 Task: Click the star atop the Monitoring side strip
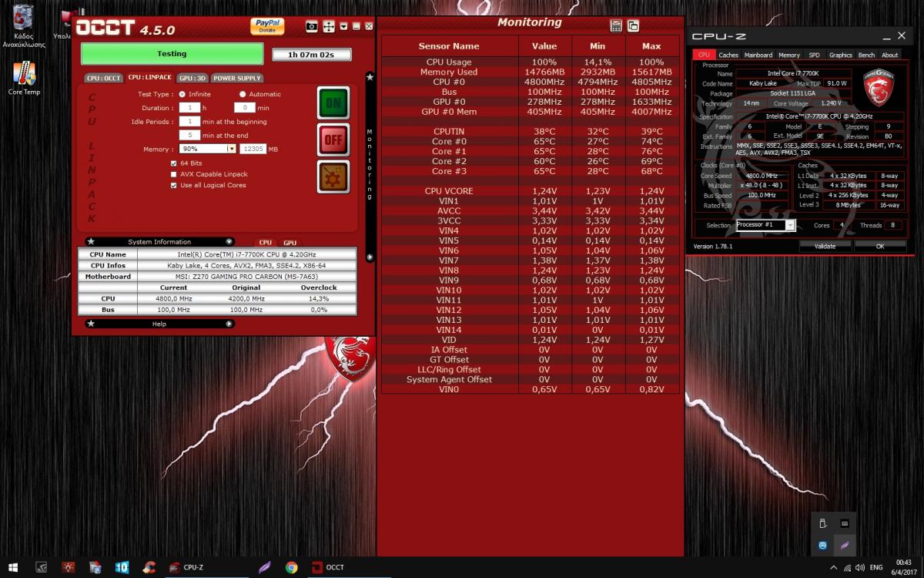(370, 77)
